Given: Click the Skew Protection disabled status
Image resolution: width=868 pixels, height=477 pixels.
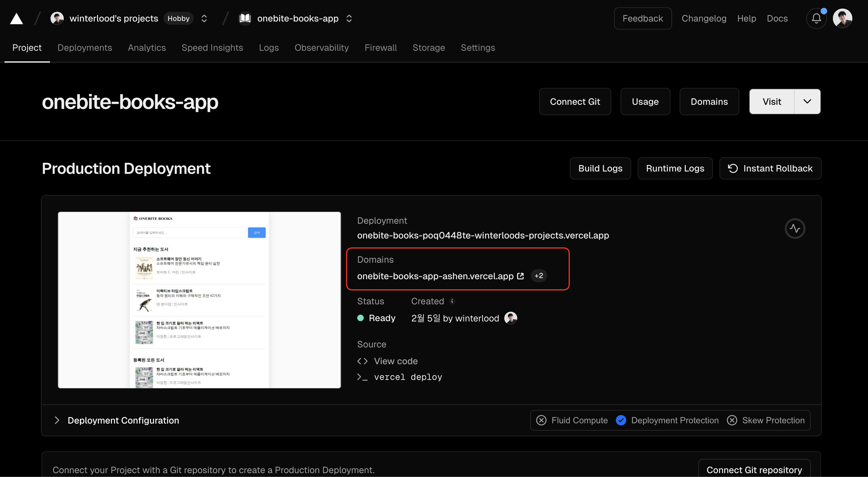Looking at the screenshot, I should tap(765, 420).
